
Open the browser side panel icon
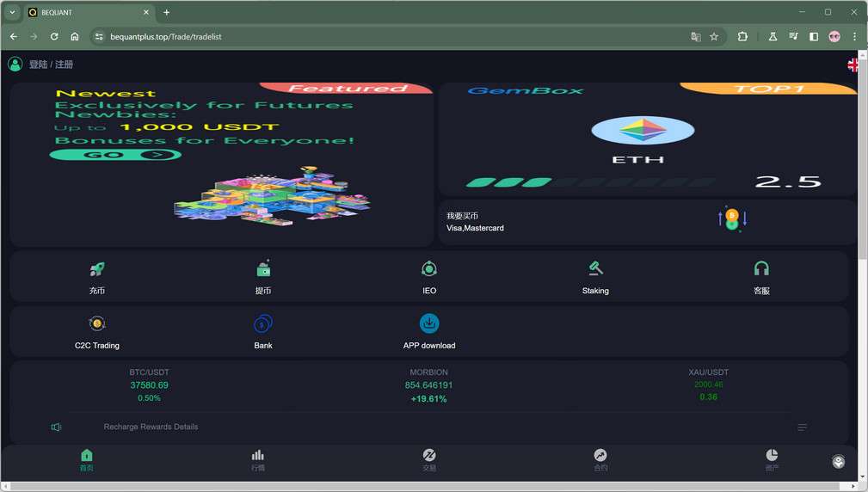coord(814,36)
